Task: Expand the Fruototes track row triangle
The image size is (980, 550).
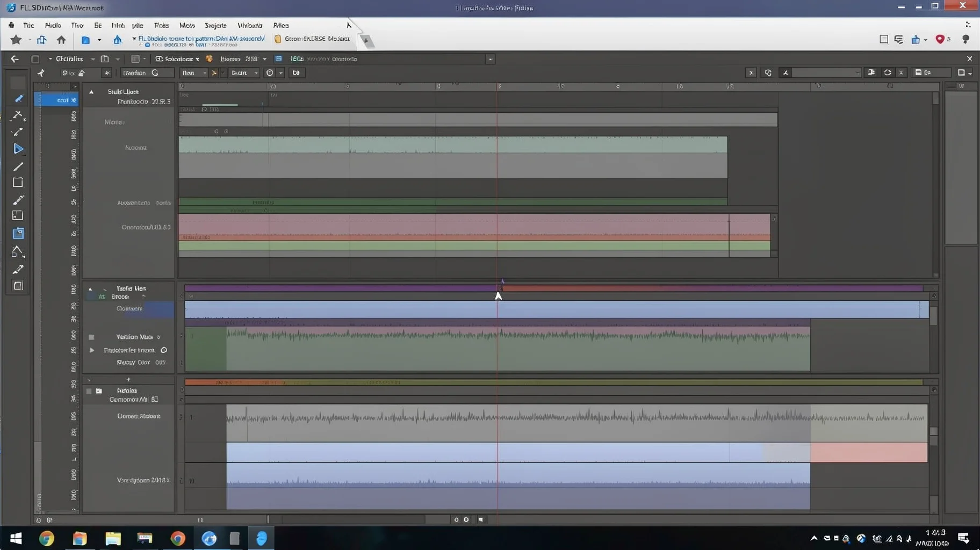Action: (x=92, y=350)
